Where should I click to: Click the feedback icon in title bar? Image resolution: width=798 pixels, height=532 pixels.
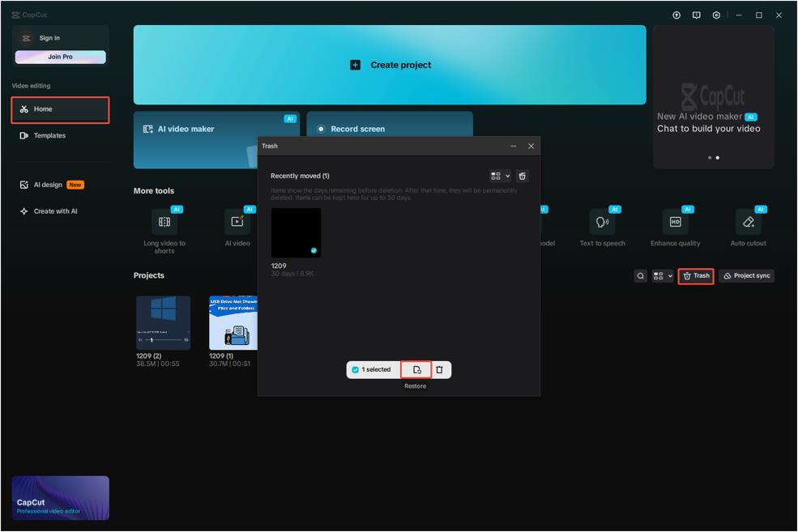(x=696, y=15)
